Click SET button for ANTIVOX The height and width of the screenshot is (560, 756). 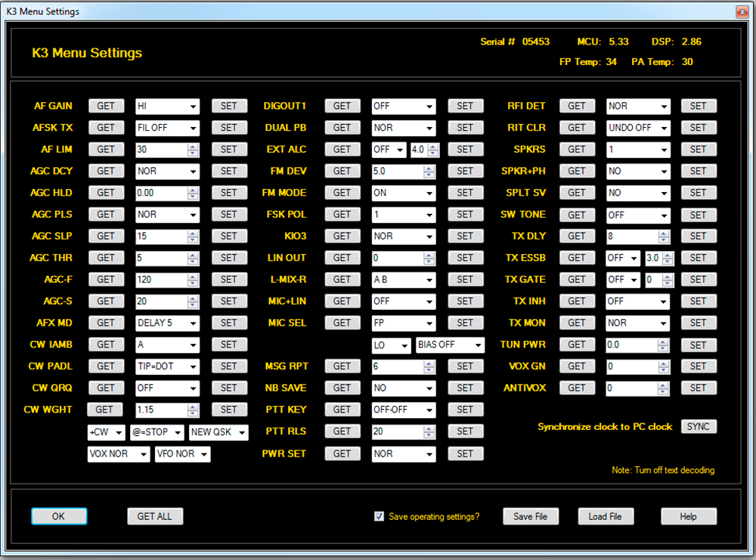(699, 388)
